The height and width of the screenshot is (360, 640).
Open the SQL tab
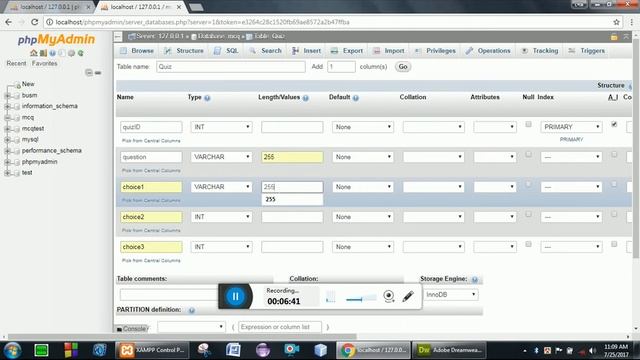click(226, 51)
